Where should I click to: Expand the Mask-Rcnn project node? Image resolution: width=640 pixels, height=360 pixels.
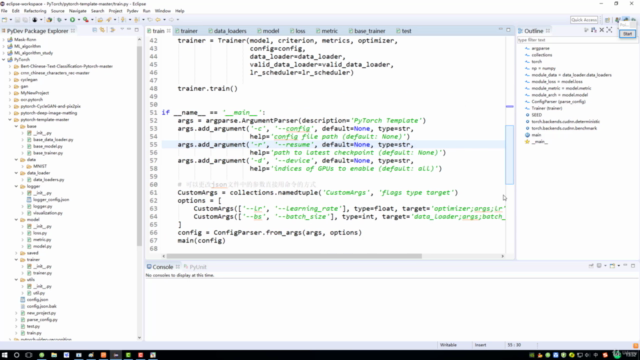point(4,40)
